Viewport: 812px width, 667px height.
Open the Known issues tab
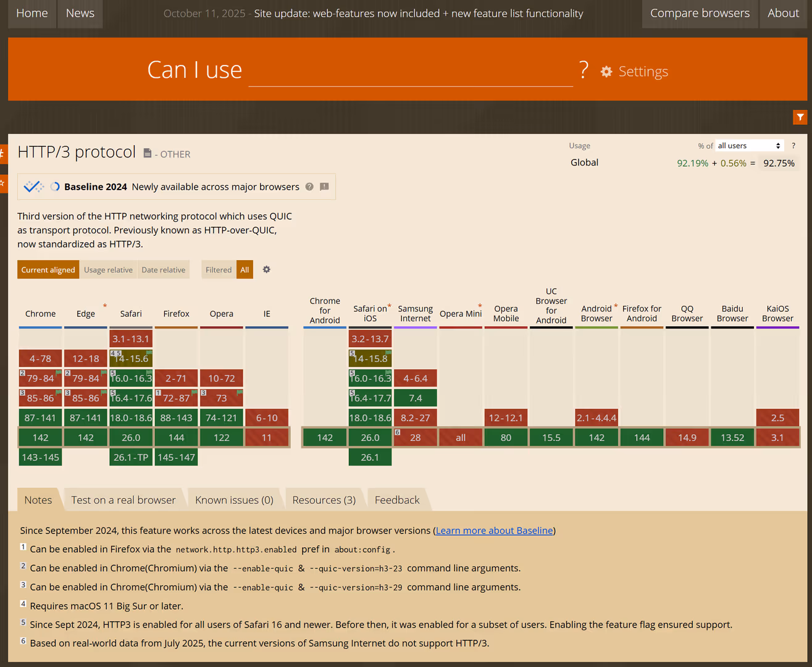(x=234, y=500)
